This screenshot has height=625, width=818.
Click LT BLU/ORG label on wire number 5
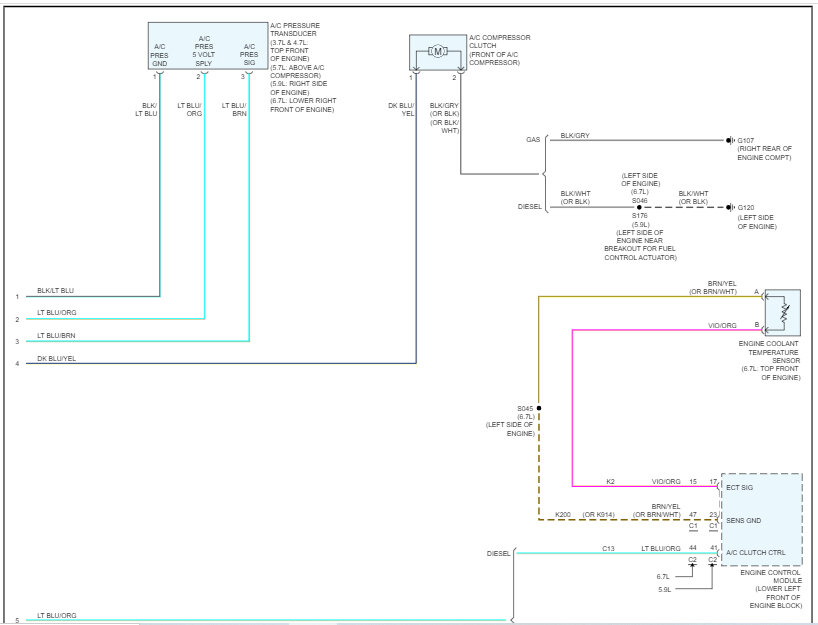(56, 616)
